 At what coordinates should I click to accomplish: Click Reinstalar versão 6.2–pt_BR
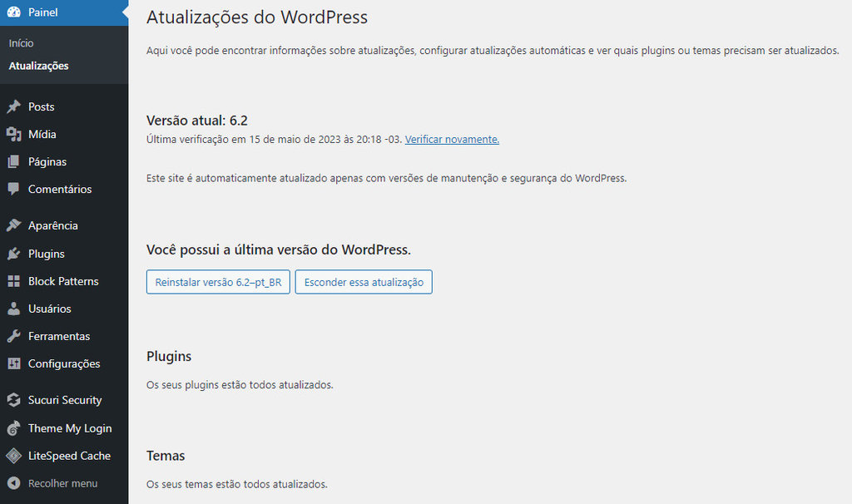coord(217,281)
